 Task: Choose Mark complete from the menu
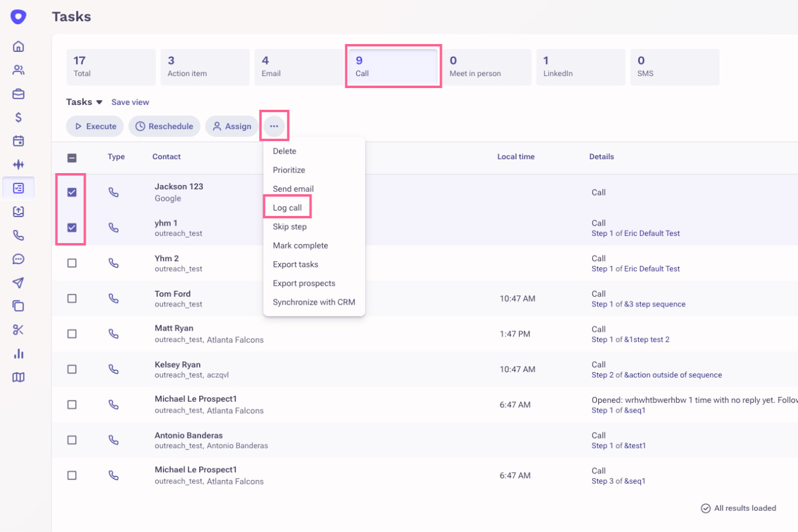[314, 245]
